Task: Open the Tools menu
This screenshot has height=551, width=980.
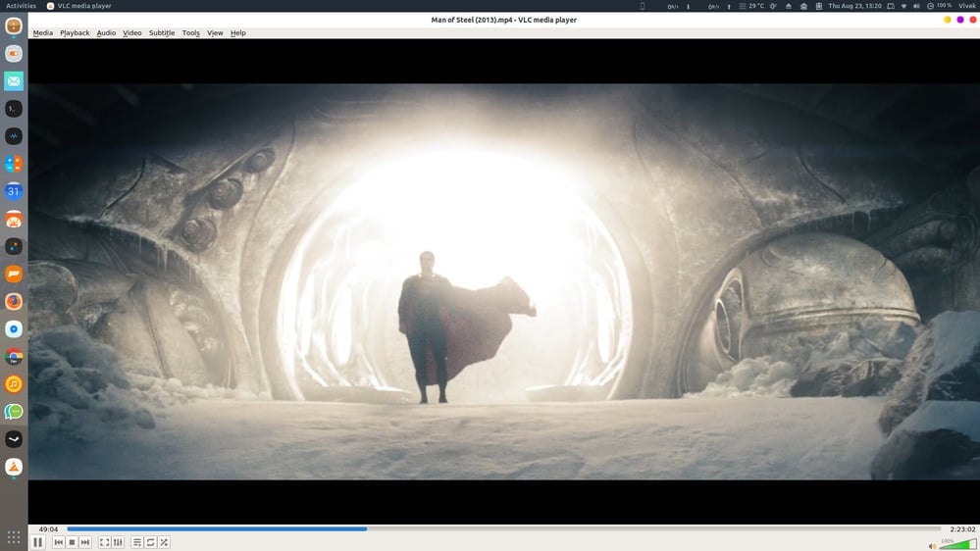Action: 190,33
